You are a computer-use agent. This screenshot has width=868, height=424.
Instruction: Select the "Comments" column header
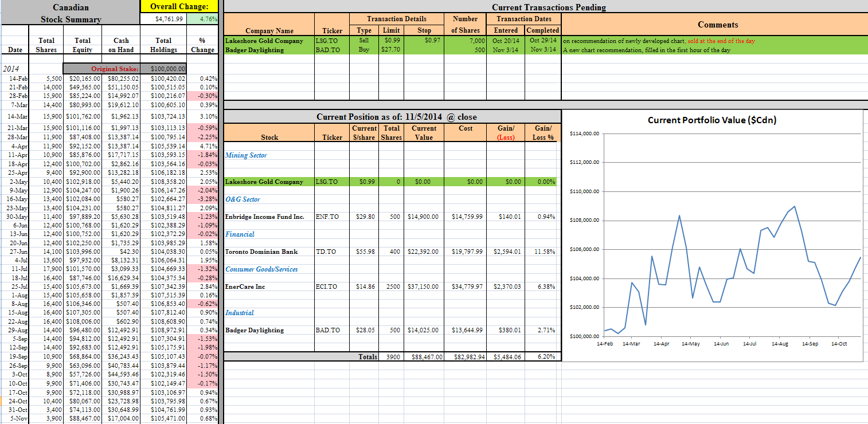click(718, 25)
